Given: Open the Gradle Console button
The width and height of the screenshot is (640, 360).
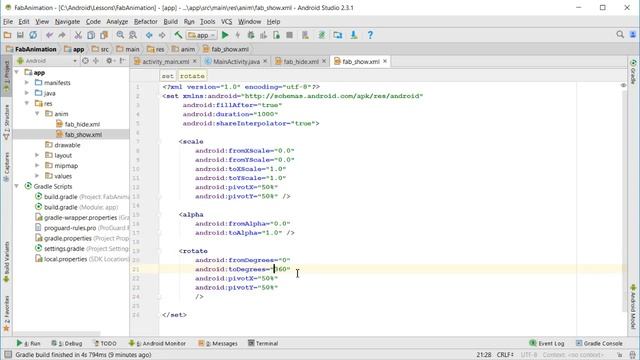Looking at the screenshot, I should point(599,343).
